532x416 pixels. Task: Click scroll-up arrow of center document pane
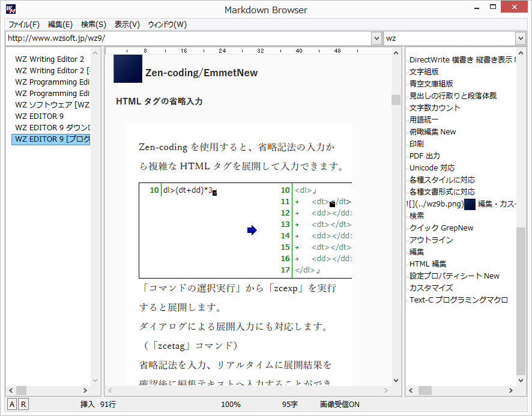coord(396,53)
